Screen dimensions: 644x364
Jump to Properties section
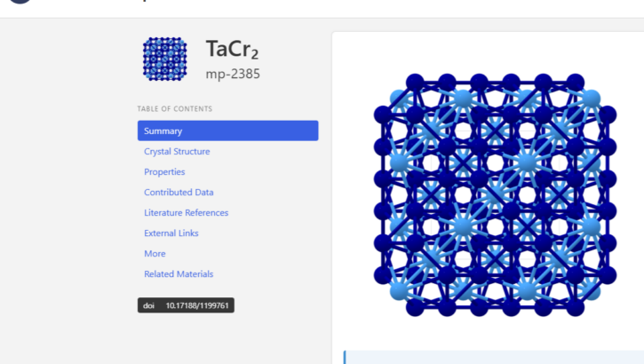pyautogui.click(x=164, y=172)
